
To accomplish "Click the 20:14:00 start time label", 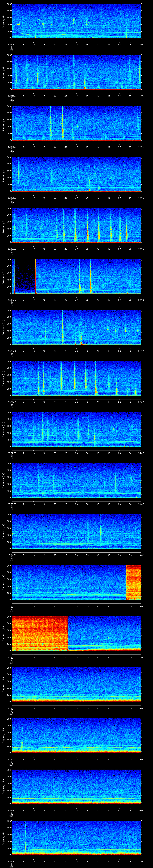I will pyautogui.click(x=12, y=44).
